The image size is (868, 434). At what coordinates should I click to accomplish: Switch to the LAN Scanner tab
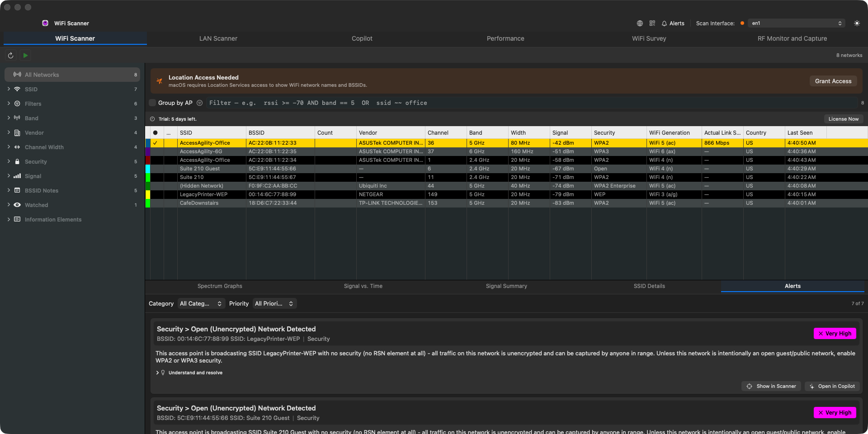(218, 38)
